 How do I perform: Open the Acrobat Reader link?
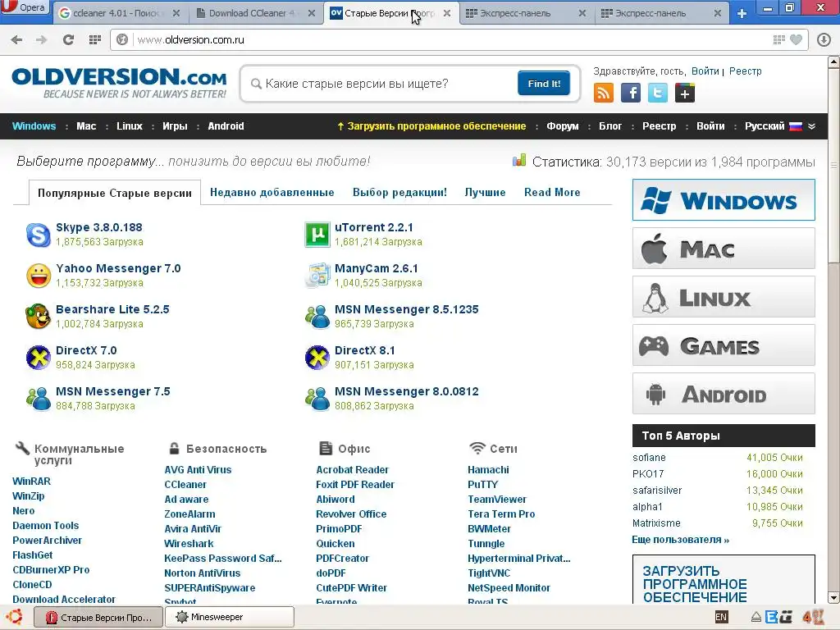click(352, 470)
